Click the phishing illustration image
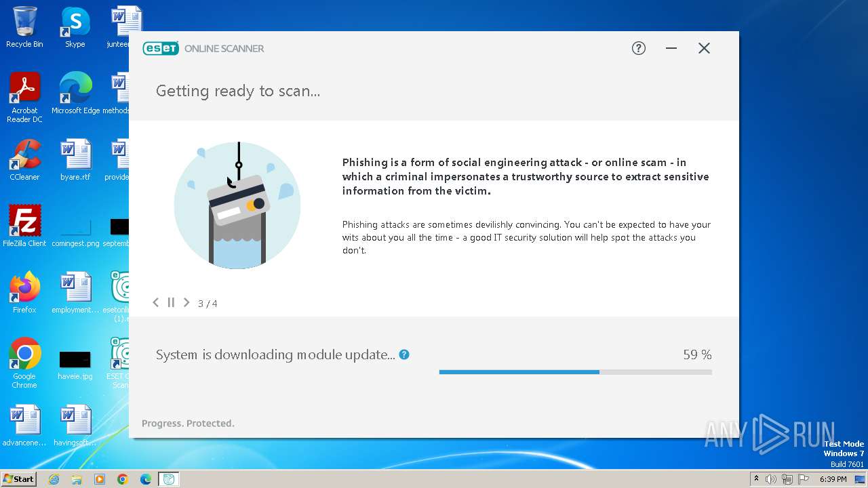 click(x=237, y=205)
